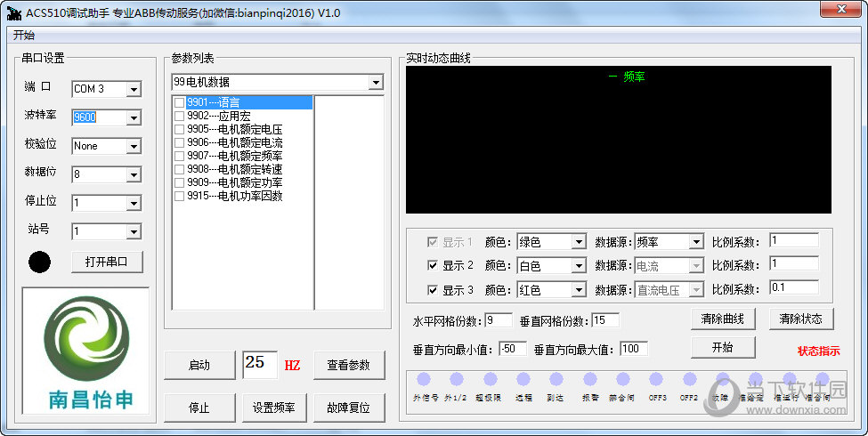This screenshot has width=868, height=436.
Task: Click the 外信号 status indicator light
Action: [424, 380]
